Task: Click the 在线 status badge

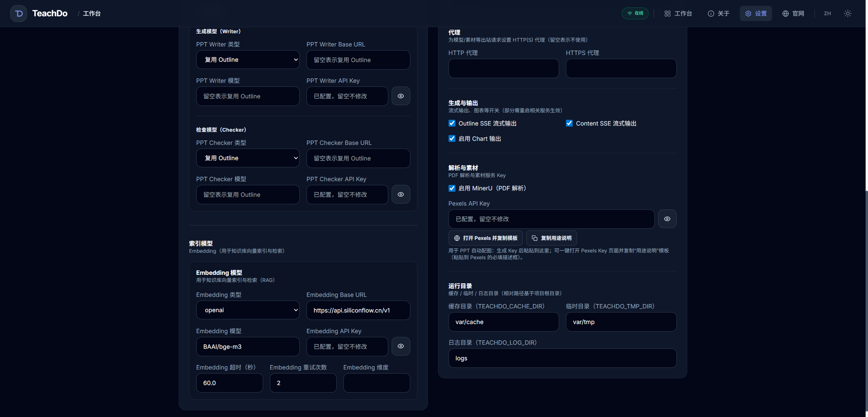Action: click(635, 13)
